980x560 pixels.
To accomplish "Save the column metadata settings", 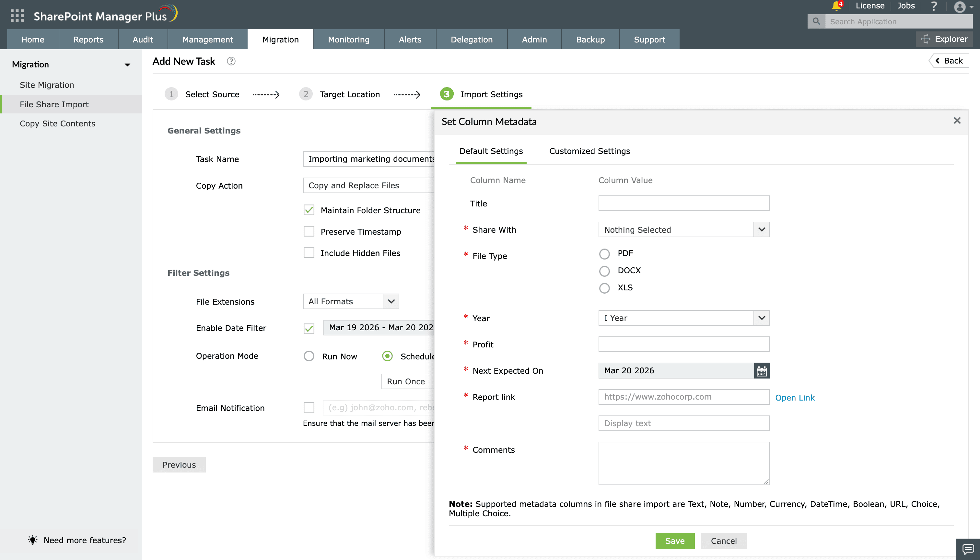I will [x=675, y=540].
